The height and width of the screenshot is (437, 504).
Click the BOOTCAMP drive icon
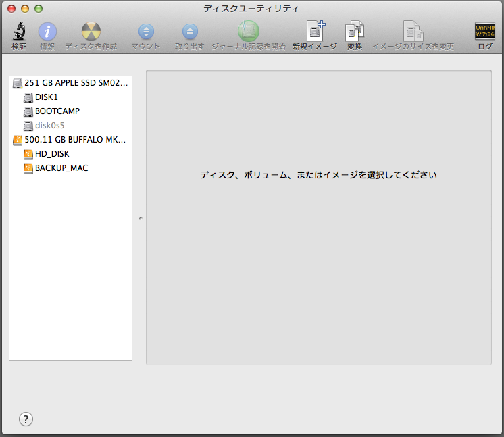pos(28,111)
